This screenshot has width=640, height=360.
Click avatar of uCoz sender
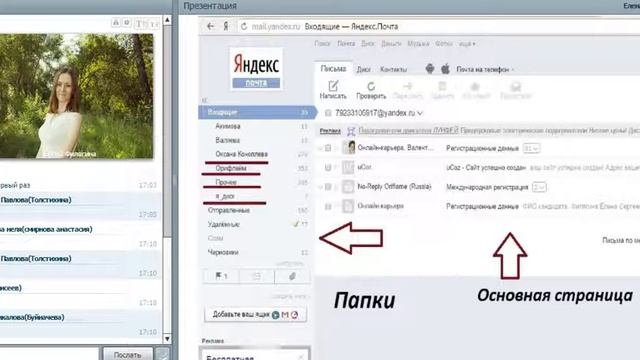pyautogui.click(x=348, y=167)
